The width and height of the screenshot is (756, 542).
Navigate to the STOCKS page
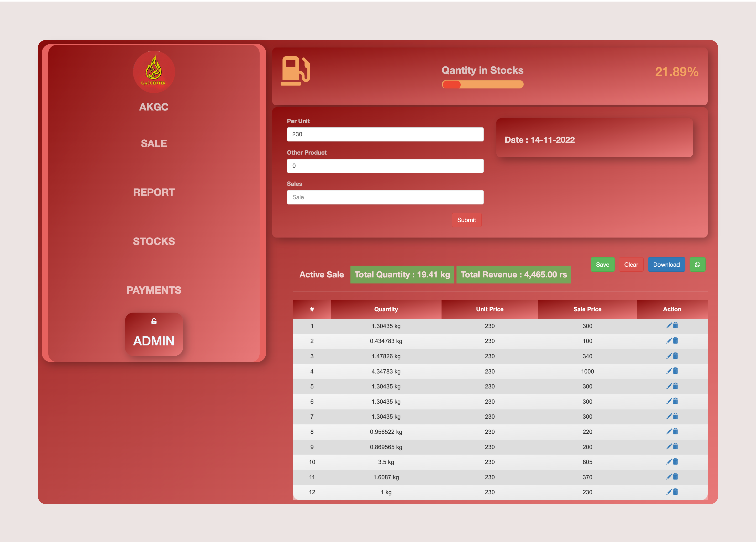154,241
